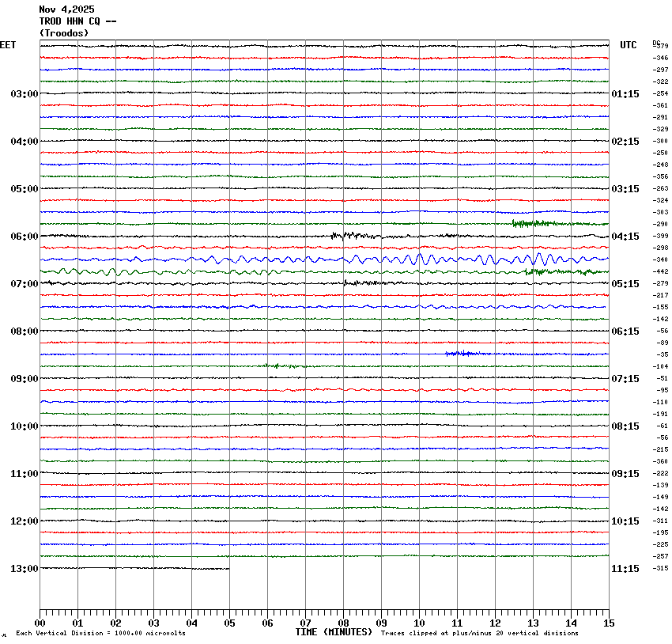The width and height of the screenshot is (672, 644).
Task: Click the -35 DC offset value
Action: pos(662,354)
